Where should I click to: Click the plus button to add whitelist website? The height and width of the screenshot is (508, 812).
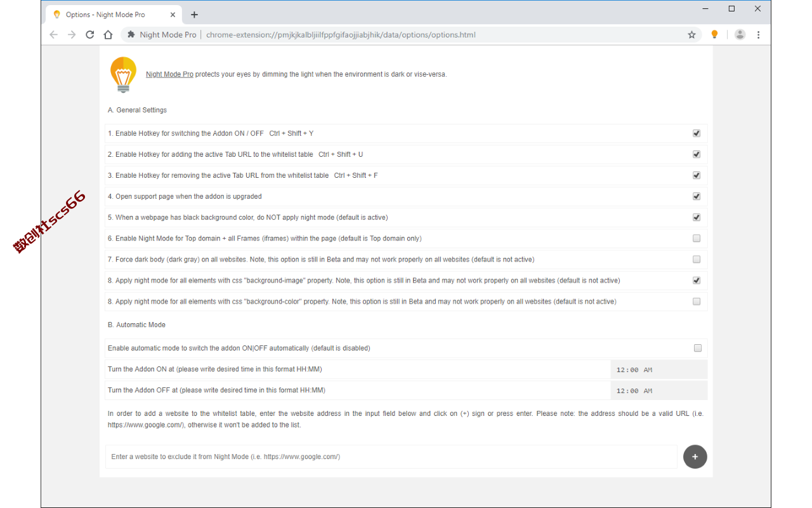[x=695, y=457]
